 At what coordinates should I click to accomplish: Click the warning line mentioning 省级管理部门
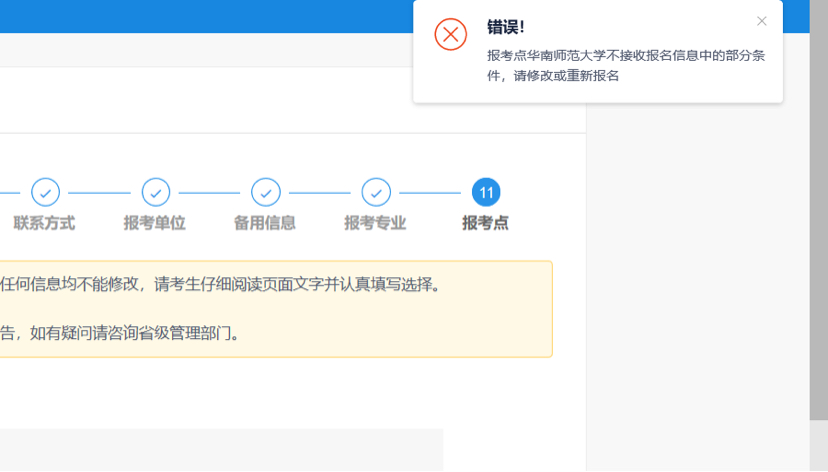pyautogui.click(x=120, y=333)
